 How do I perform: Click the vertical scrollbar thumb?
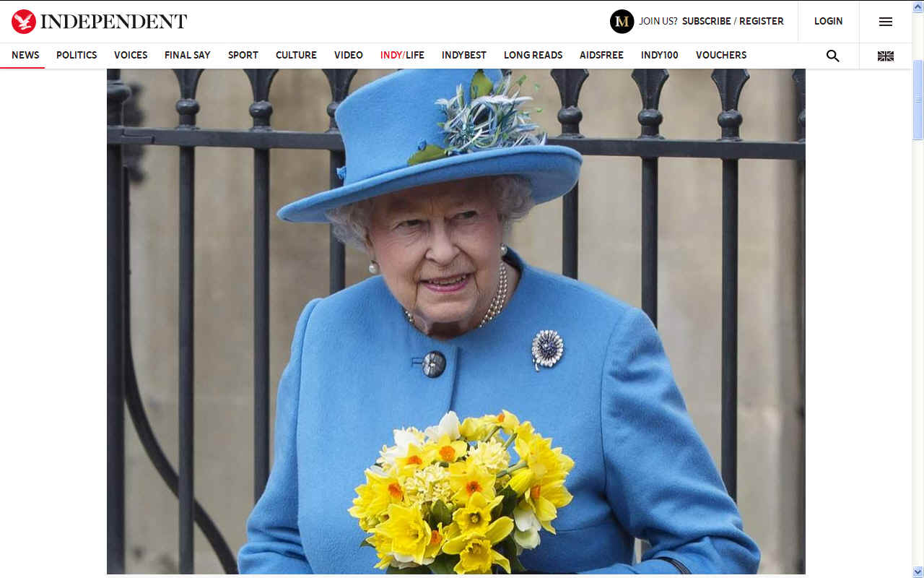point(918,100)
